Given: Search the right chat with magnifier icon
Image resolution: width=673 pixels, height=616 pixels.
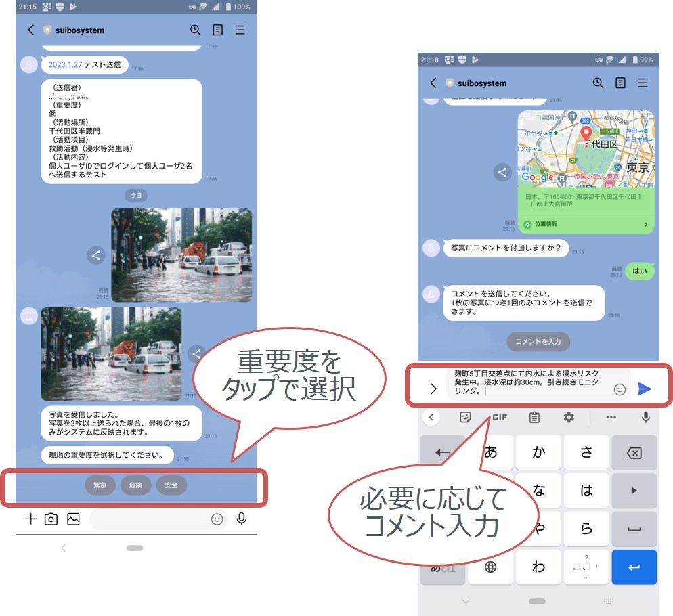Looking at the screenshot, I should pos(598,83).
